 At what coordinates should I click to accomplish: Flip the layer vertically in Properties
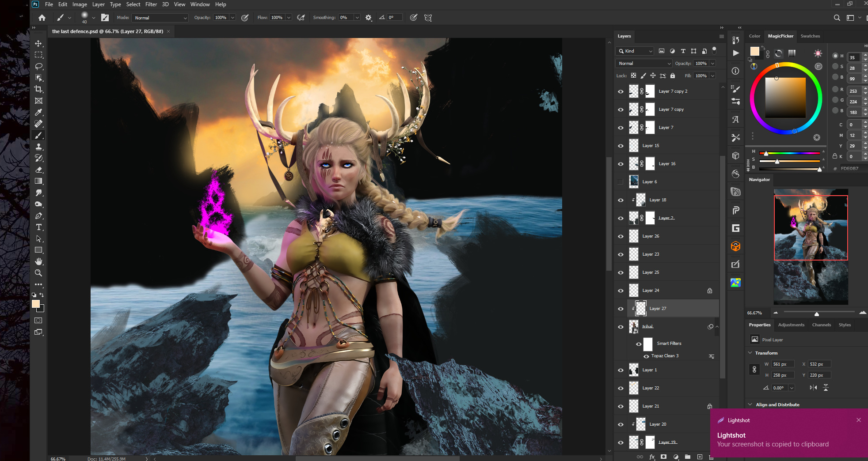[x=826, y=387]
